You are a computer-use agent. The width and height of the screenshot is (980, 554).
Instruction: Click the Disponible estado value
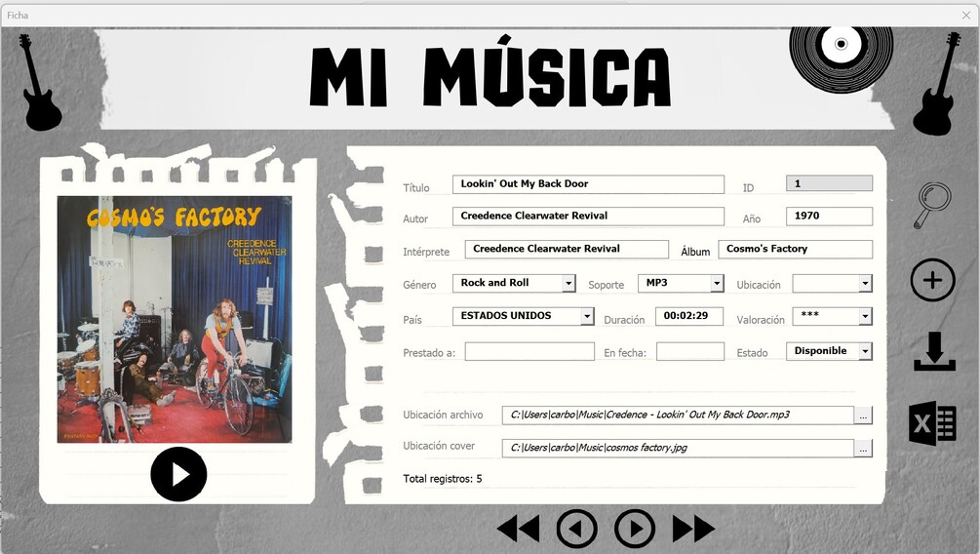821,351
